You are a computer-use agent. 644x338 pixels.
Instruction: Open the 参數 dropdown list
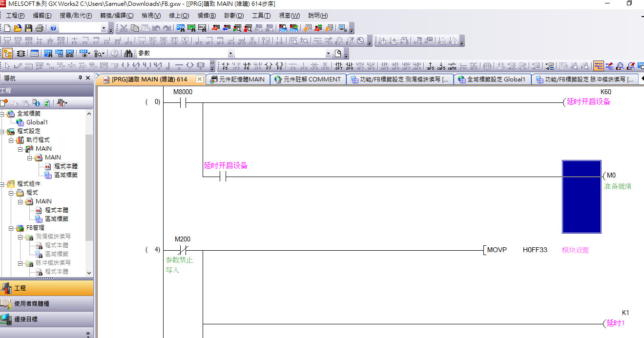[230, 53]
